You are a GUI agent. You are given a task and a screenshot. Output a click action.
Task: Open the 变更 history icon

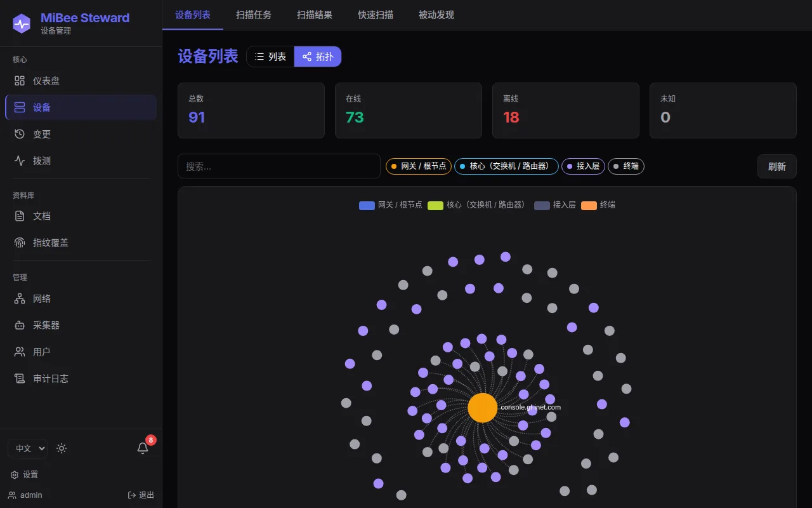coord(20,134)
